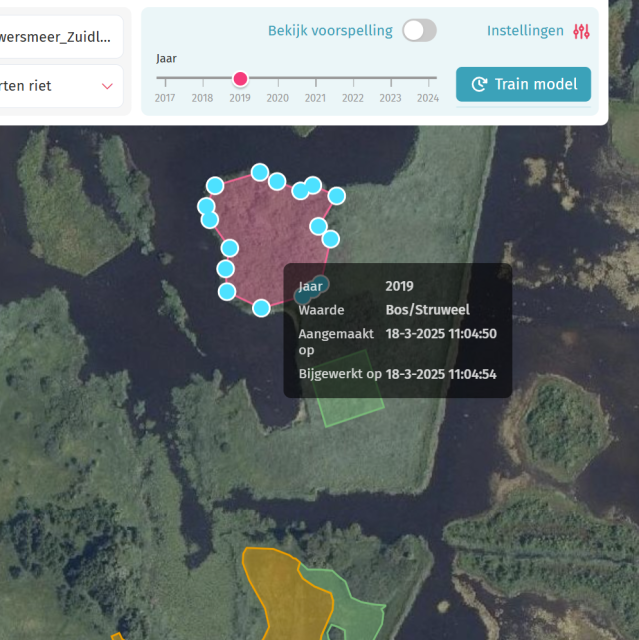Click the year 2019 label on the timeline

240,98
